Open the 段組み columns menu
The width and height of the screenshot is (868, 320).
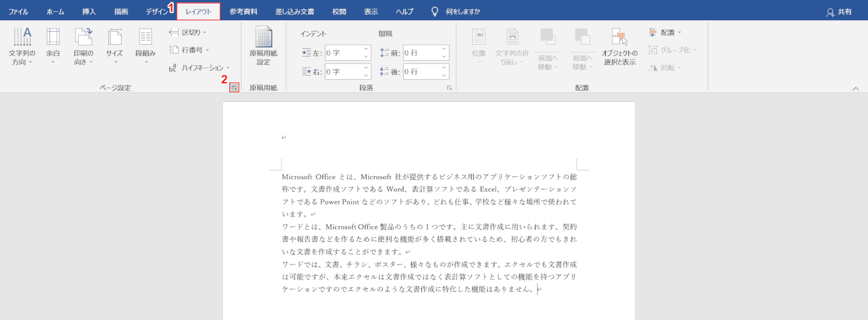(x=145, y=46)
